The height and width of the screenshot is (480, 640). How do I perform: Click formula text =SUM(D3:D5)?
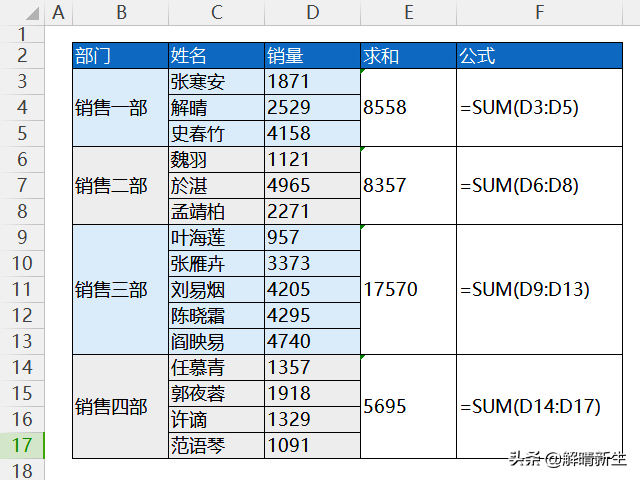coord(519,108)
